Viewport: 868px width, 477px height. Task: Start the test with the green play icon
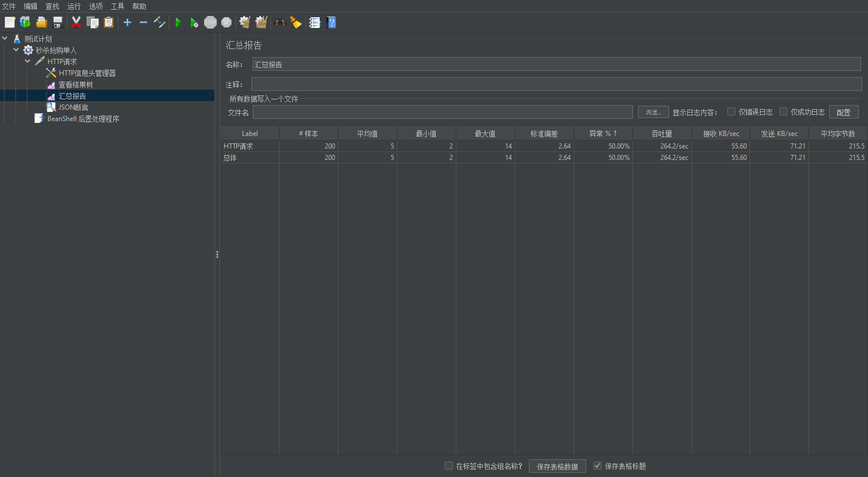(178, 22)
